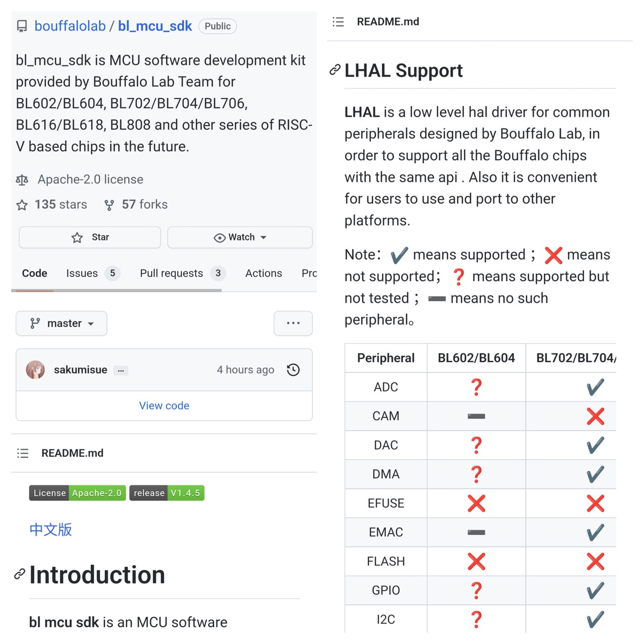Click sakumisue's avatar picture
This screenshot has width=644, height=644.
[35, 370]
